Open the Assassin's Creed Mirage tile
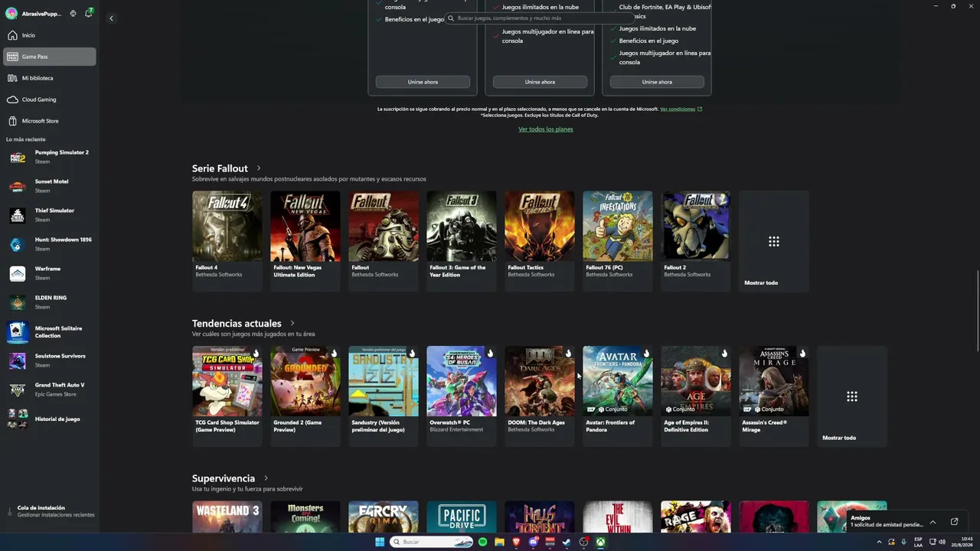This screenshot has height=551, width=980. click(774, 396)
